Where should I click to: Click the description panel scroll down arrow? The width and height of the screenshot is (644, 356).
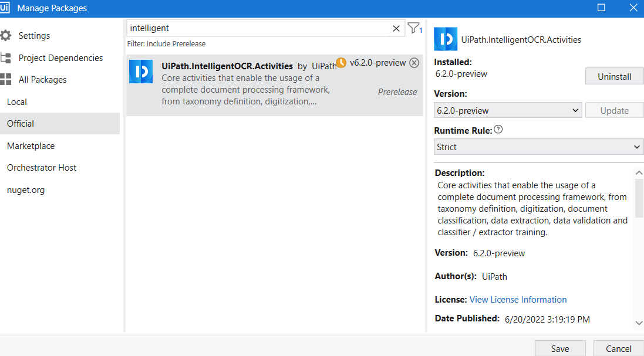click(639, 323)
